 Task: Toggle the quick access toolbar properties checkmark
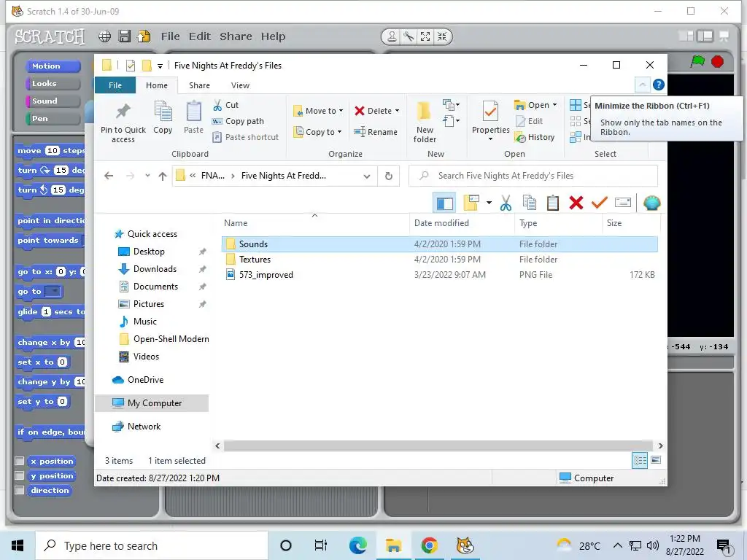click(130, 66)
